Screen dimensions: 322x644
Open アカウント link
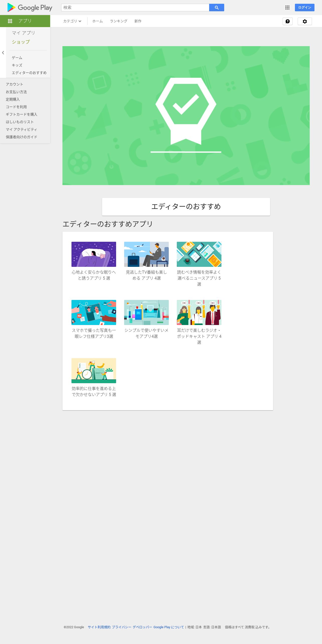tap(15, 84)
